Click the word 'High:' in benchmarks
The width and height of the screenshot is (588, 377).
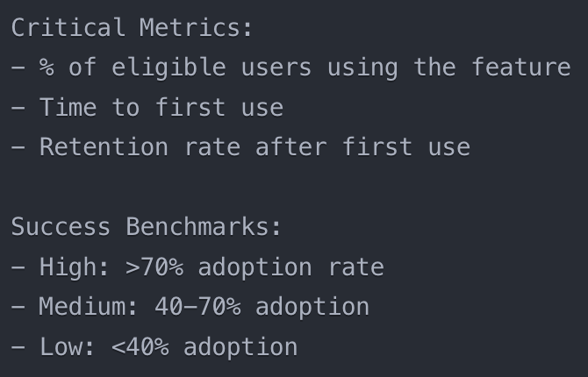pyautogui.click(x=74, y=267)
